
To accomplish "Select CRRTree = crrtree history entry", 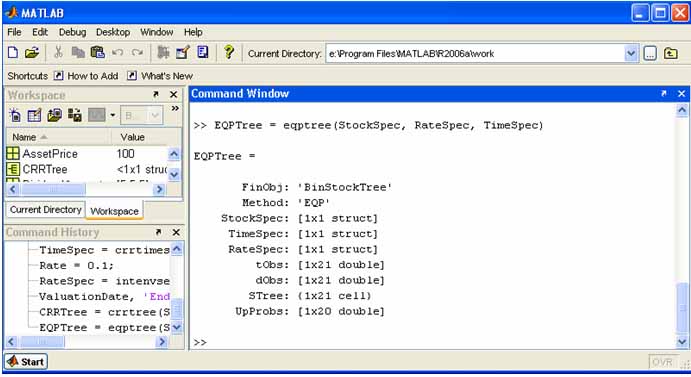I will pyautogui.click(x=104, y=312).
